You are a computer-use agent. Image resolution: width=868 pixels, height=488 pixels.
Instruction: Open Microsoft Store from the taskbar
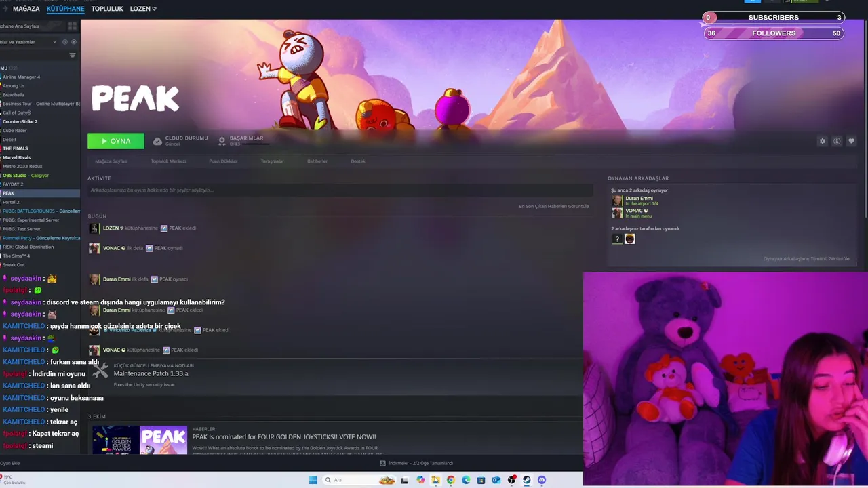click(x=481, y=480)
